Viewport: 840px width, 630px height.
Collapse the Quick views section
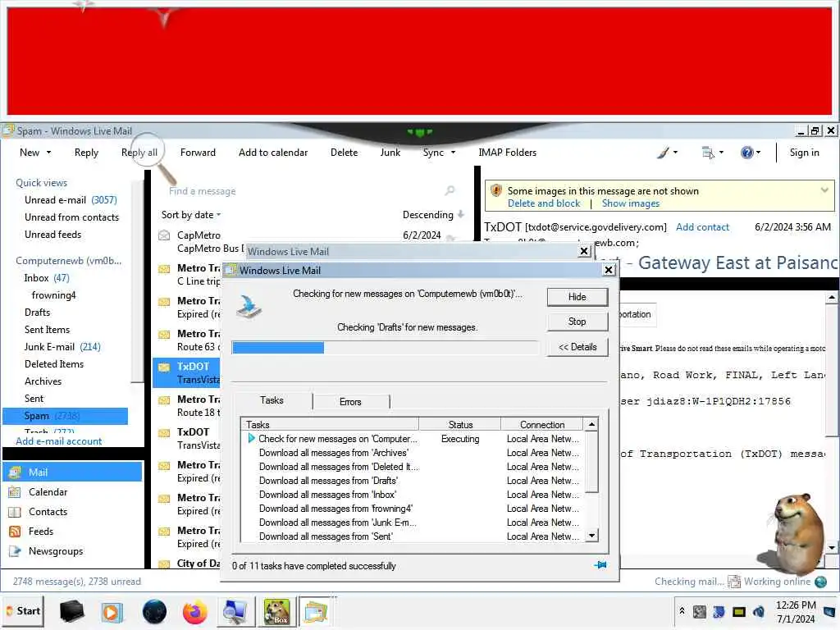[41, 183]
